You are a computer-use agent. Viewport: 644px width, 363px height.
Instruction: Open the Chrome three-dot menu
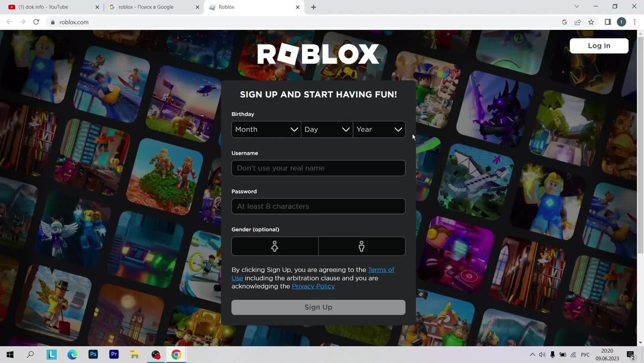[x=635, y=22]
